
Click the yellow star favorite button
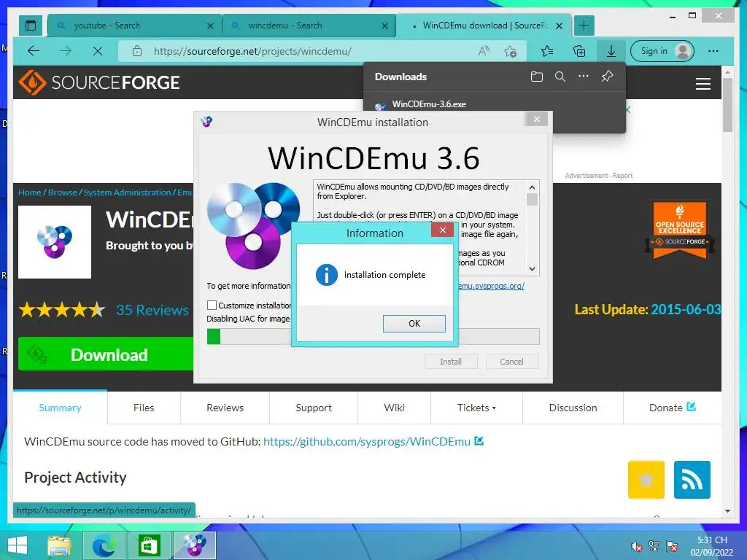click(x=646, y=480)
